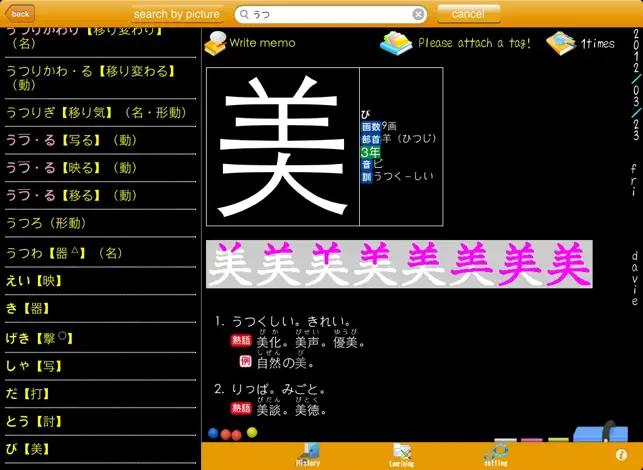Open the History tab icon

[308, 455]
